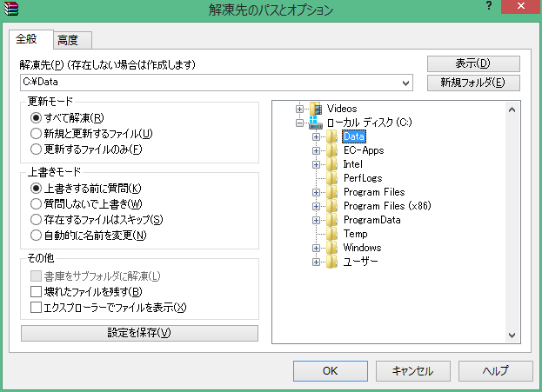Select the Temp label in tree
This screenshot has width=542, height=392.
pyautogui.click(x=355, y=234)
